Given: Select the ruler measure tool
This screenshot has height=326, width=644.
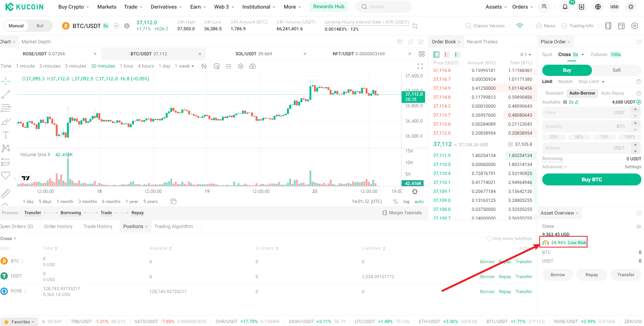Looking at the screenshot, I should (x=6, y=194).
